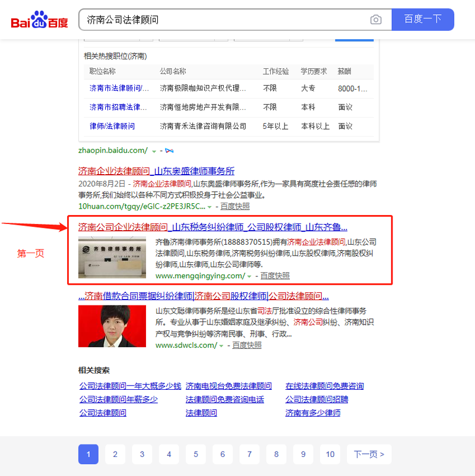This screenshot has width=475, height=476.
Task: View 百度快照 for the mengqingying.com result
Action: (275, 276)
